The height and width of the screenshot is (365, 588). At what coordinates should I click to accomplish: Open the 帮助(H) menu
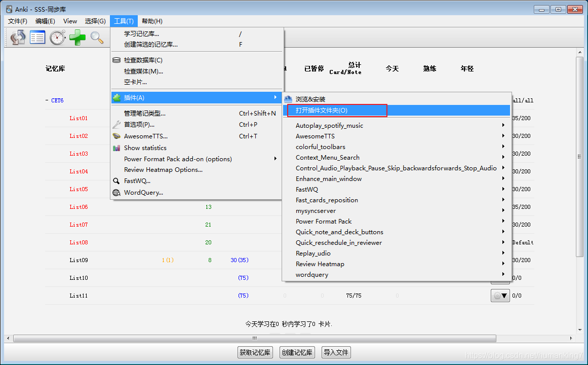pyautogui.click(x=152, y=21)
